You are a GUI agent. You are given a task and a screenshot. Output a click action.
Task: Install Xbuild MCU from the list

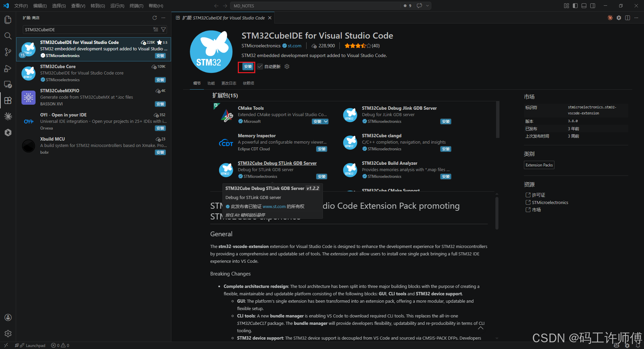point(160,152)
